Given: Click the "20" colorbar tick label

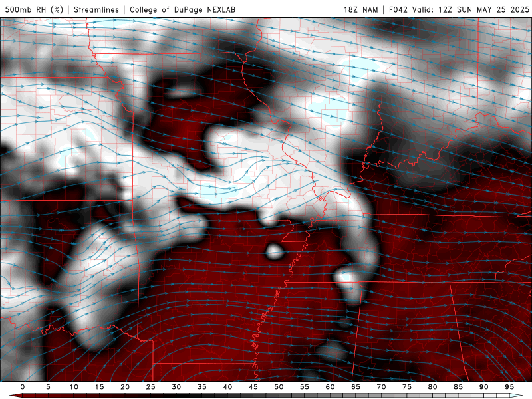Looking at the screenshot, I should tap(125, 387).
